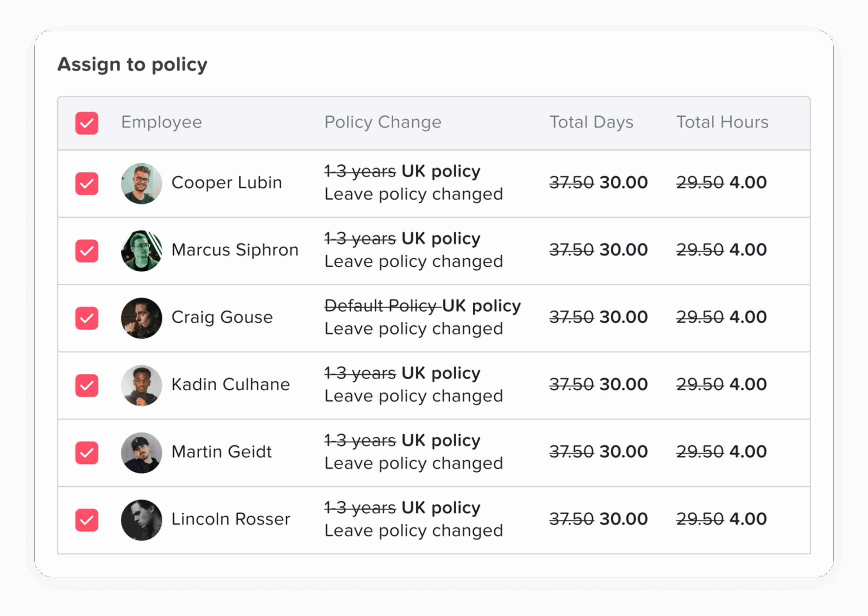Uncheck Marcus Siphron's row checkbox
This screenshot has width=868, height=616.
point(86,251)
